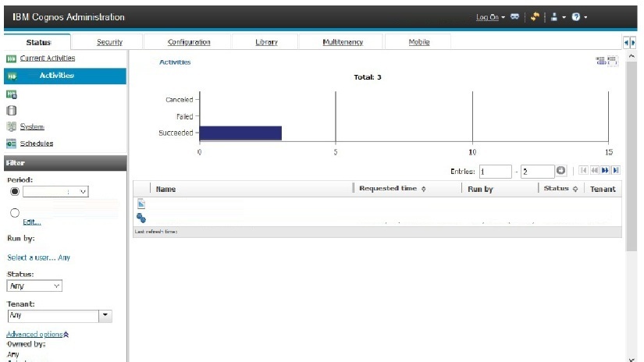Screen dimensions: 644x362
Task: Jump to last page of entries
Action: pyautogui.click(x=616, y=171)
